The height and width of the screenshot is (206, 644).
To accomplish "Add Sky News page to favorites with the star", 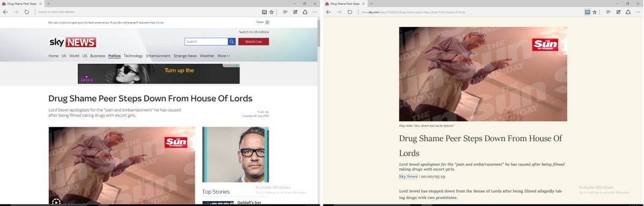I will point(272,12).
